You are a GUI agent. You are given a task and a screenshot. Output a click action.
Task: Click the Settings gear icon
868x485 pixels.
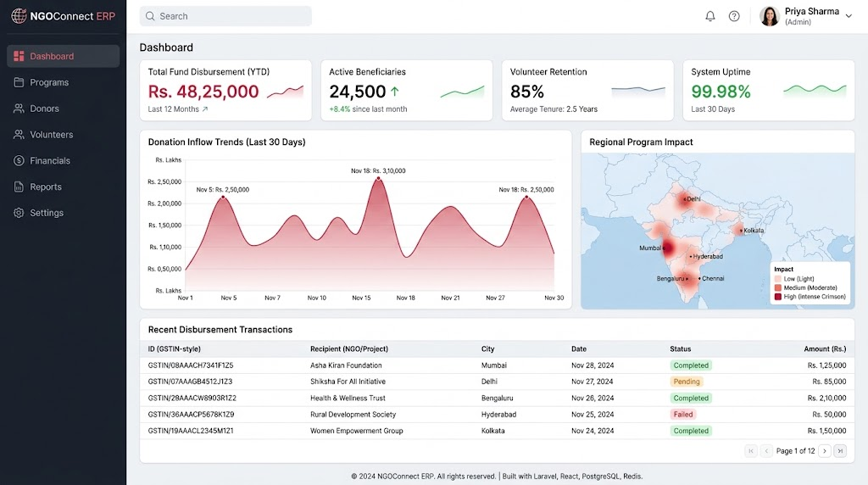point(19,213)
